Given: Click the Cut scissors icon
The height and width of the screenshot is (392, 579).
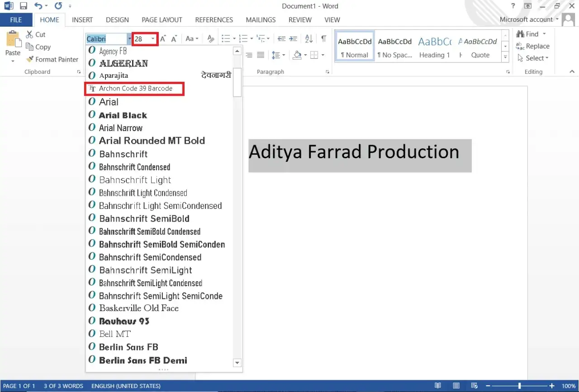Looking at the screenshot, I should pos(29,34).
